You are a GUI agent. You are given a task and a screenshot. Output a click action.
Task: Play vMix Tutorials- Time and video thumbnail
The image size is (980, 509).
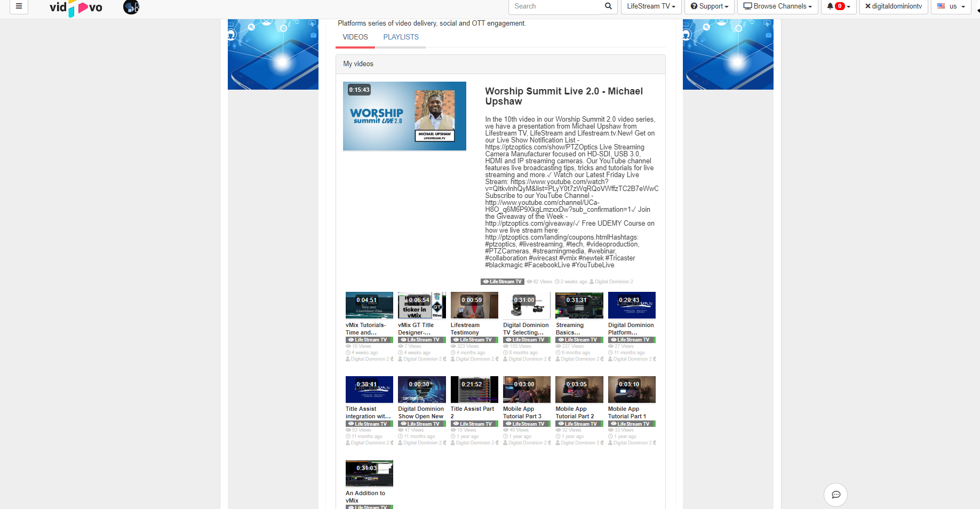[x=369, y=305]
